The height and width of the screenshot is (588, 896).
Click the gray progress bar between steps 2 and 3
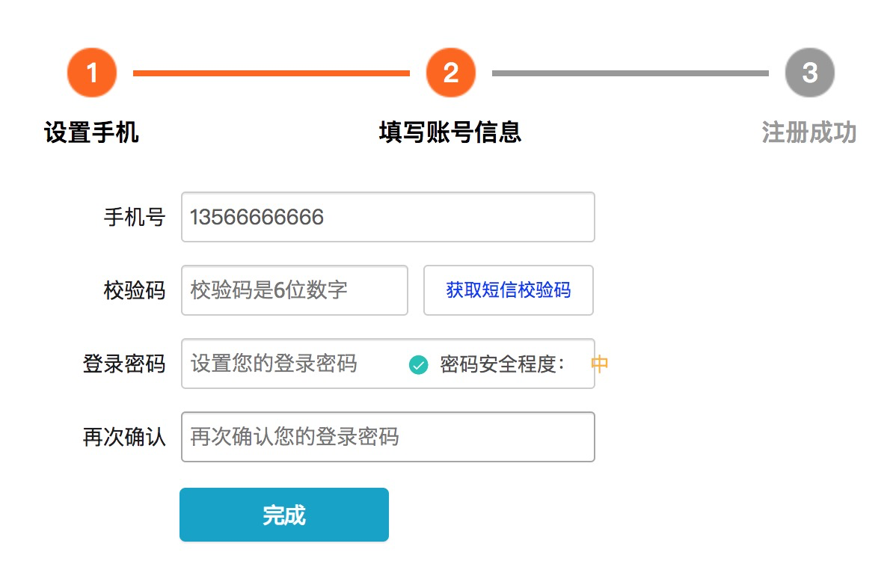(x=630, y=73)
